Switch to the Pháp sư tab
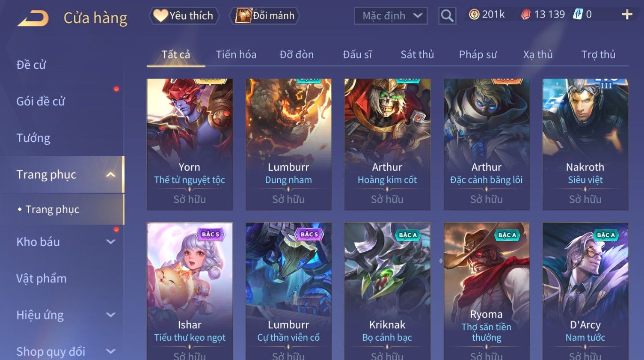The image size is (644, 360). coord(478,54)
